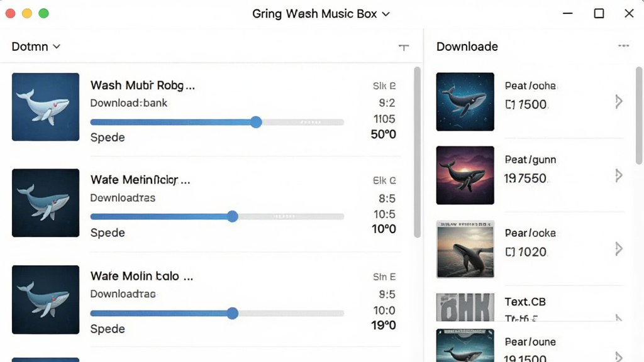This screenshot has width=644, height=362.
Task: Click the track list vertical scrollbar
Action: click(x=418, y=152)
